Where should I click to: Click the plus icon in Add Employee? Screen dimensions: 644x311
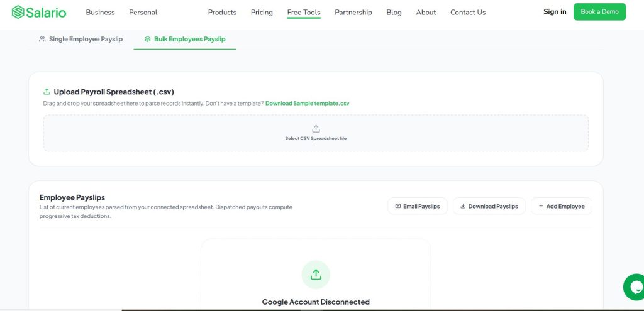[x=541, y=206]
